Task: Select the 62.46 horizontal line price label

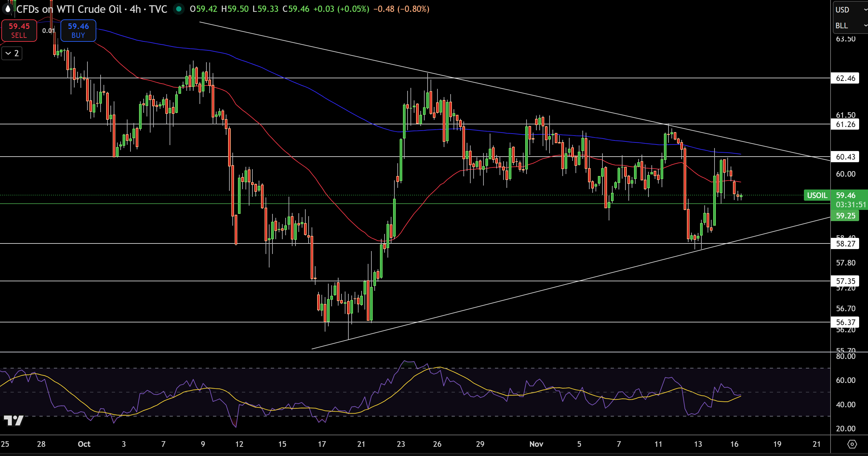Action: pyautogui.click(x=845, y=78)
